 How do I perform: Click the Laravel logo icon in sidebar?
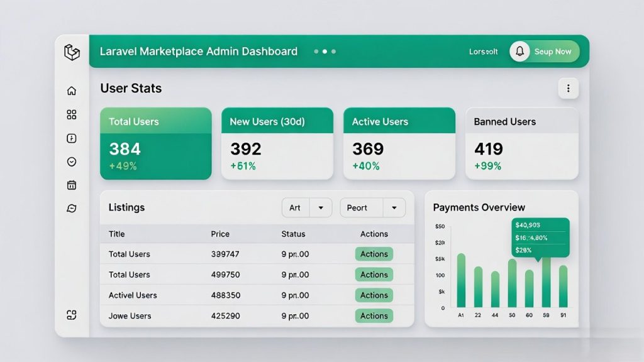click(72, 52)
